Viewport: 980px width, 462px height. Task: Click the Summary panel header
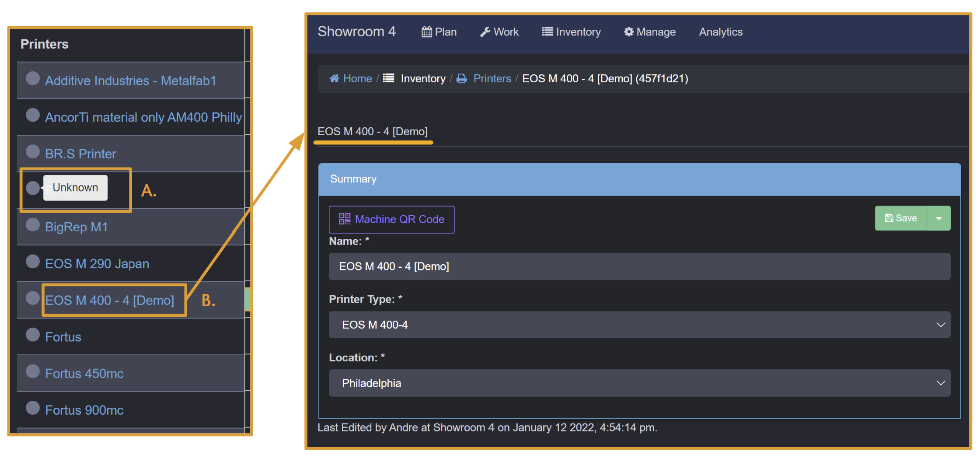pos(639,179)
